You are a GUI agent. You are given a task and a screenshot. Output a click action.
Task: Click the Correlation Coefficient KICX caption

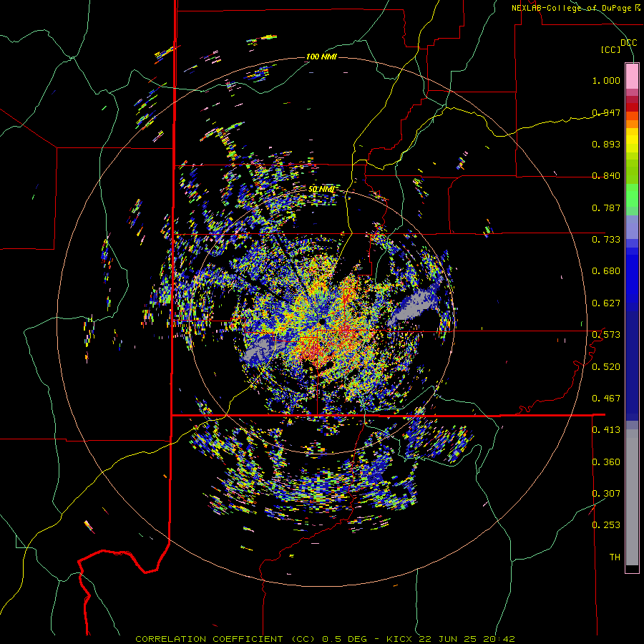click(325, 639)
